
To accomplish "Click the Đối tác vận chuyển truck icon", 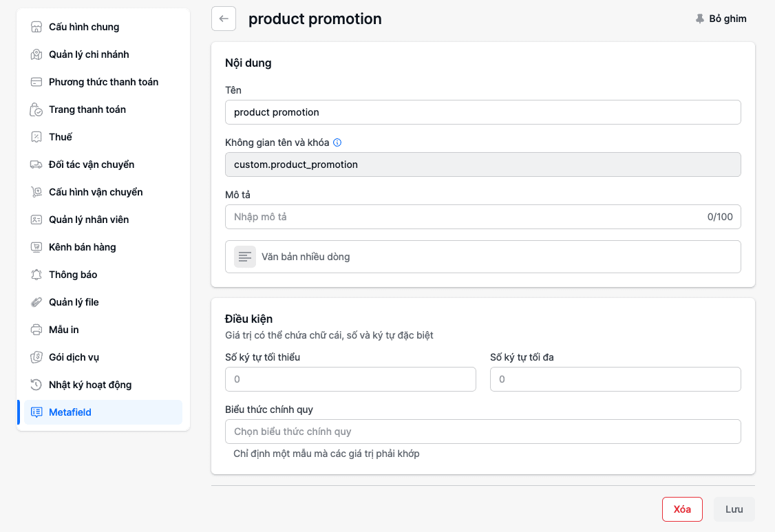I will pos(36,164).
